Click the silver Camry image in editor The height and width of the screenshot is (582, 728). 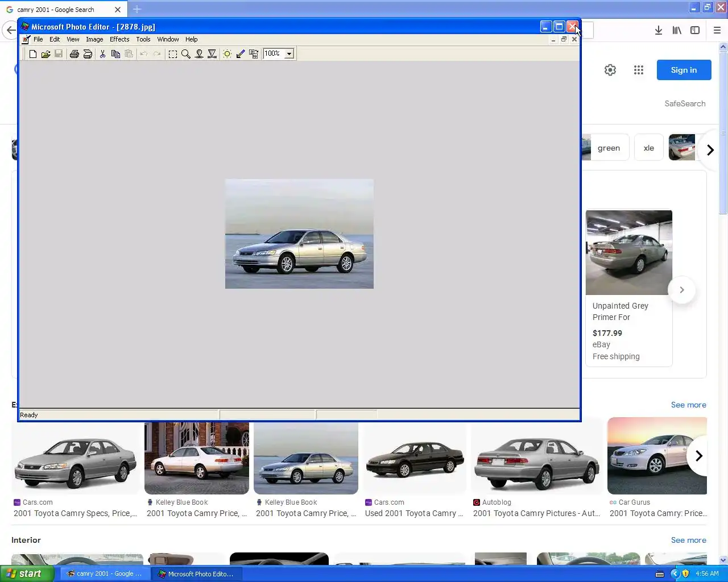coord(299,234)
